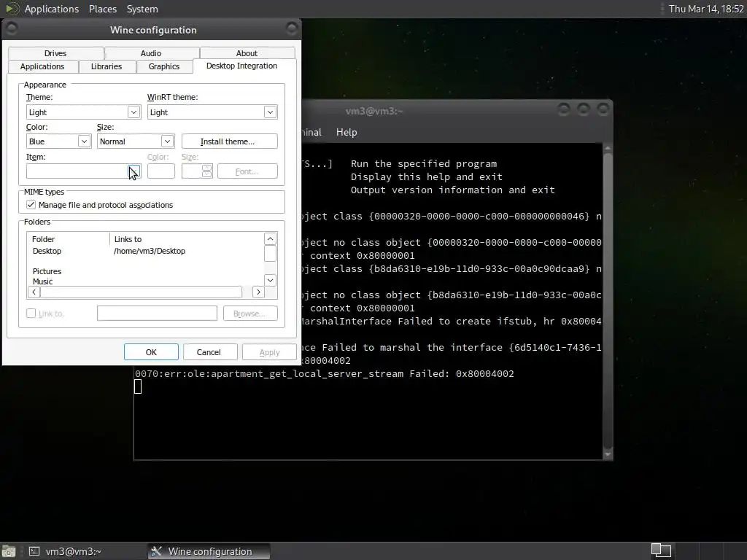Click the workspace switcher icon

tap(661, 551)
